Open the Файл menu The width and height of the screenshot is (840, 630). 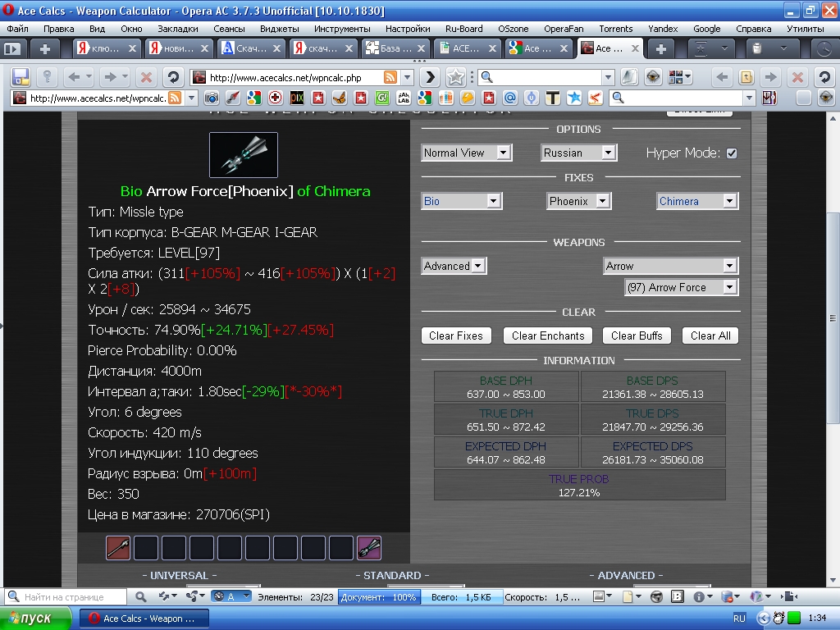pyautogui.click(x=17, y=29)
